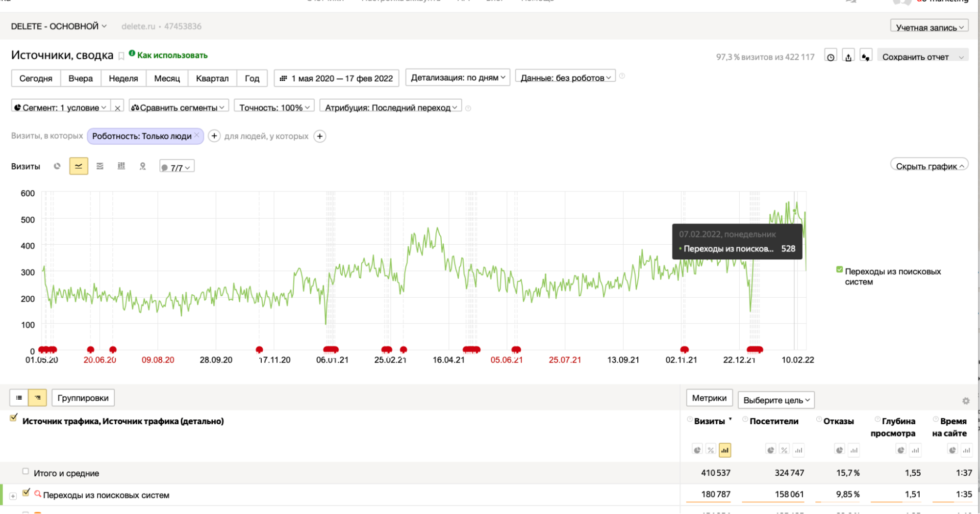
Task: Open the date range 1 мая 2020 — 17 фев 2022
Action: pos(336,78)
